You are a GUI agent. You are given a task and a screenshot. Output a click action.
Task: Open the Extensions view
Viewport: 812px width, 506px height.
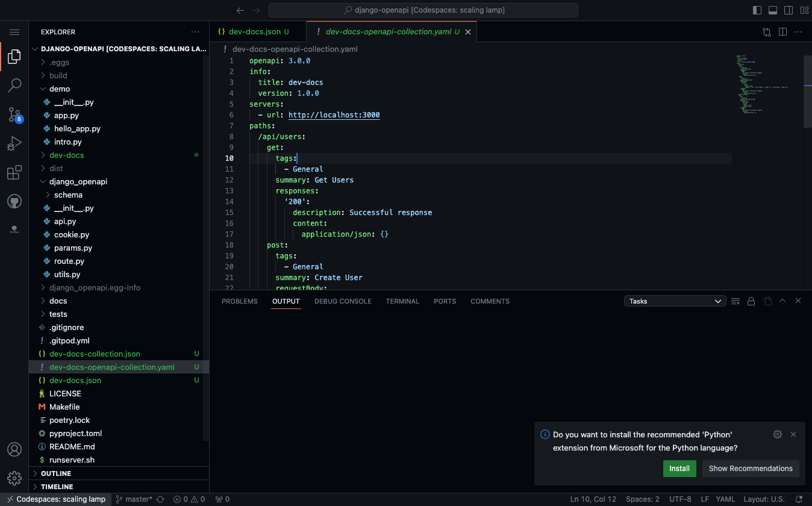(x=14, y=173)
